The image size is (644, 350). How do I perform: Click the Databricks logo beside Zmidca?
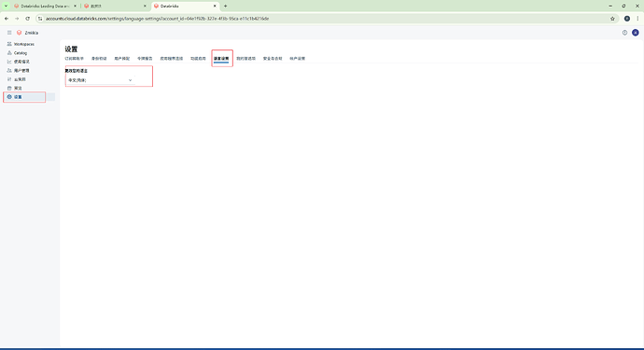19,33
